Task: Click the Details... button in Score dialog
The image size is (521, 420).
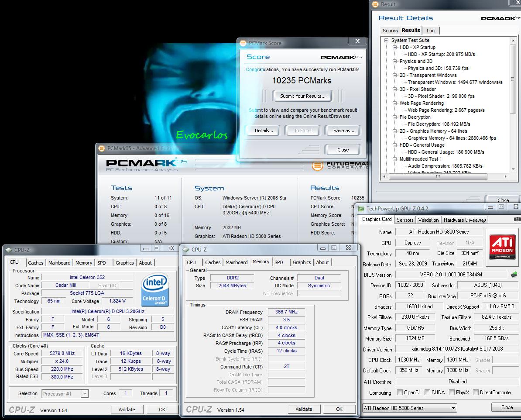Action: click(x=264, y=131)
